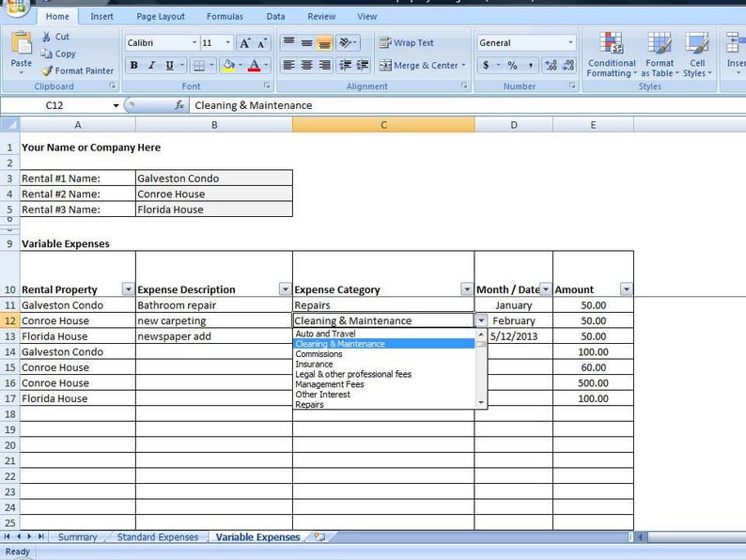
Task: Set Middle Align for cell
Action: 307,43
